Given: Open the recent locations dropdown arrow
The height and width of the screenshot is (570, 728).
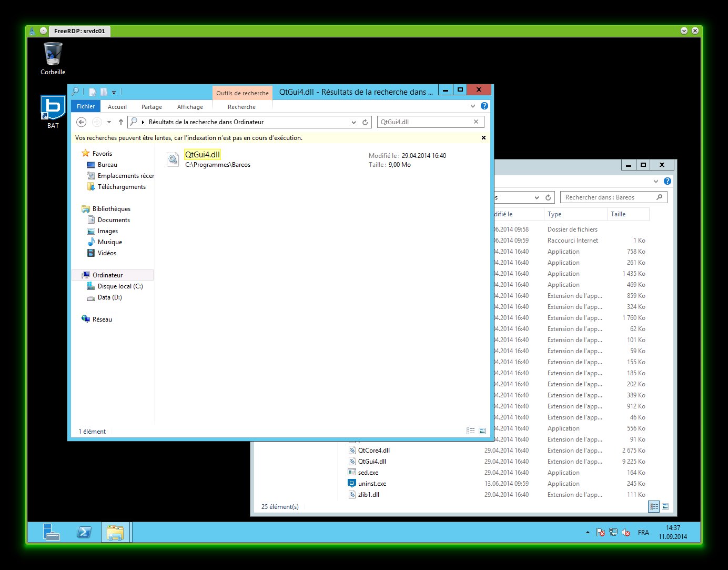Looking at the screenshot, I should click(x=109, y=122).
